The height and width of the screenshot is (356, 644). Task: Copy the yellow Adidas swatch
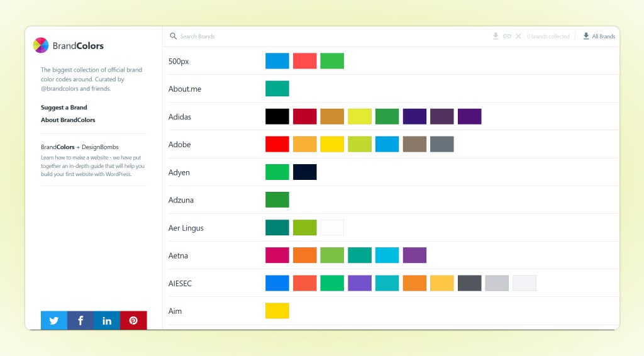tap(360, 116)
